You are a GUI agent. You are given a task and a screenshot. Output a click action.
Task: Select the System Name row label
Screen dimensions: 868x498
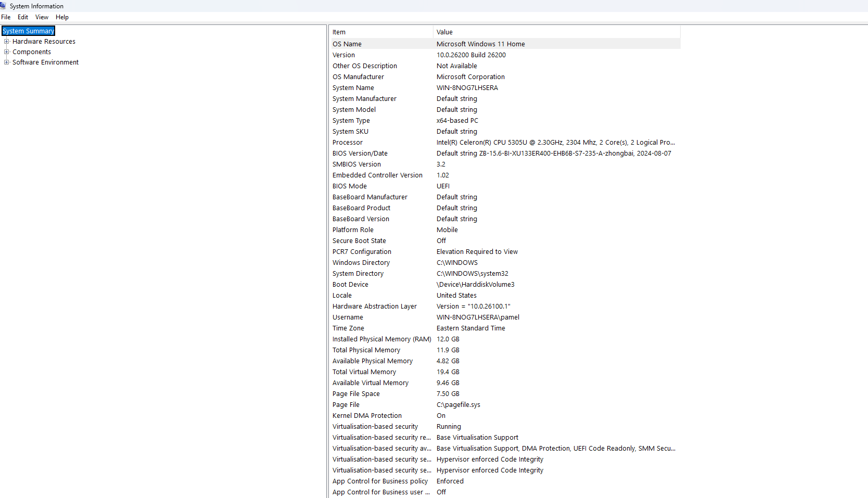click(353, 88)
